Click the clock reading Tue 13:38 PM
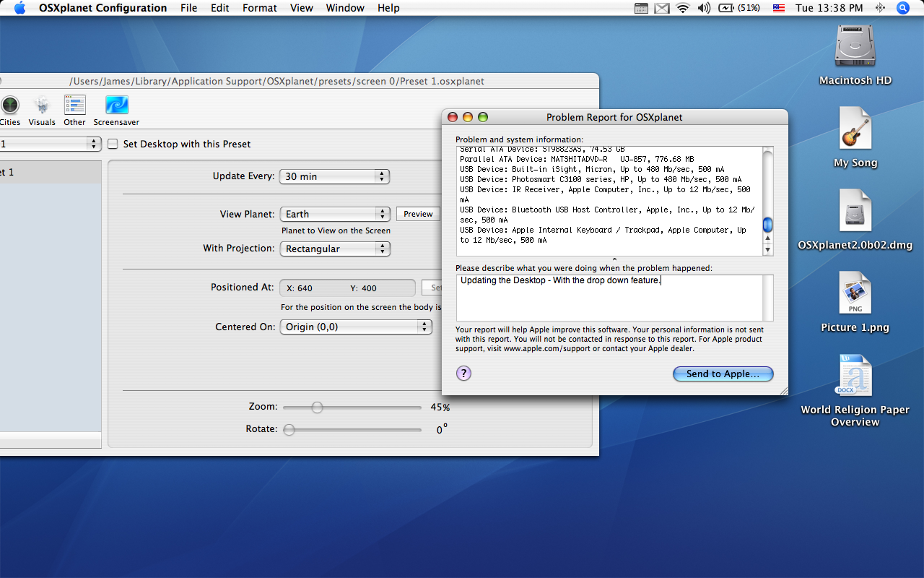The width and height of the screenshot is (924, 578). click(x=829, y=8)
